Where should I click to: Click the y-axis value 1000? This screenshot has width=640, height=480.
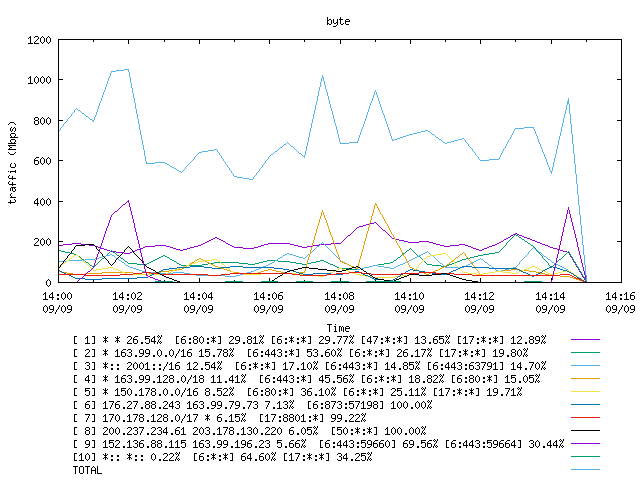point(39,80)
